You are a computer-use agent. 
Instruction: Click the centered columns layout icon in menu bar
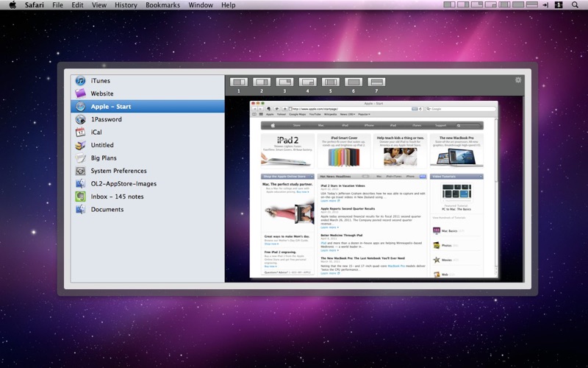pyautogui.click(x=504, y=5)
